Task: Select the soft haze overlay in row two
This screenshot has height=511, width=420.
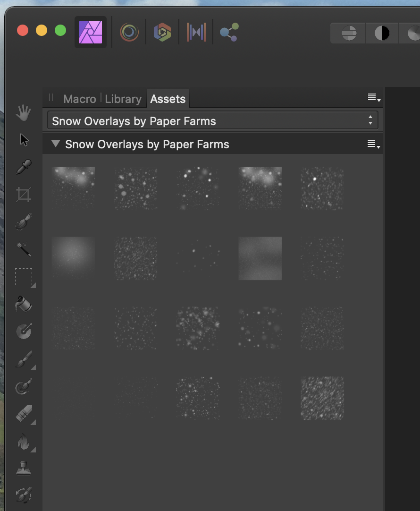Action: click(x=73, y=258)
